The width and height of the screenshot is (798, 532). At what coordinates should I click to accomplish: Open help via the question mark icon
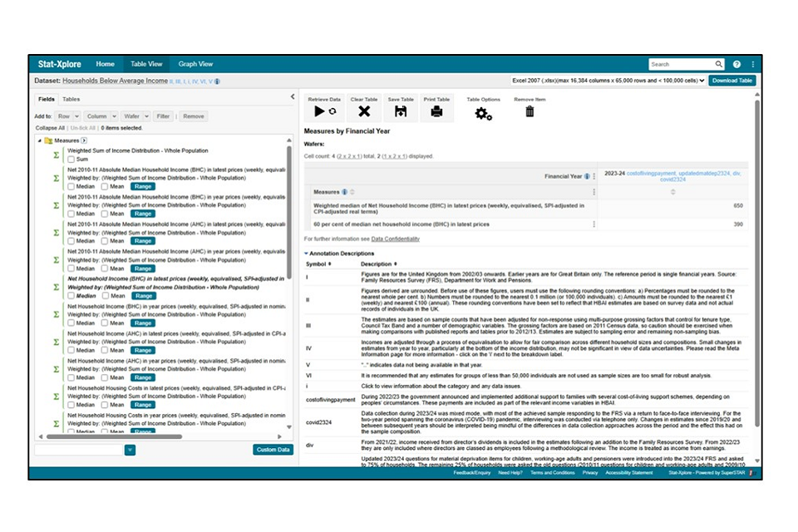click(x=736, y=64)
